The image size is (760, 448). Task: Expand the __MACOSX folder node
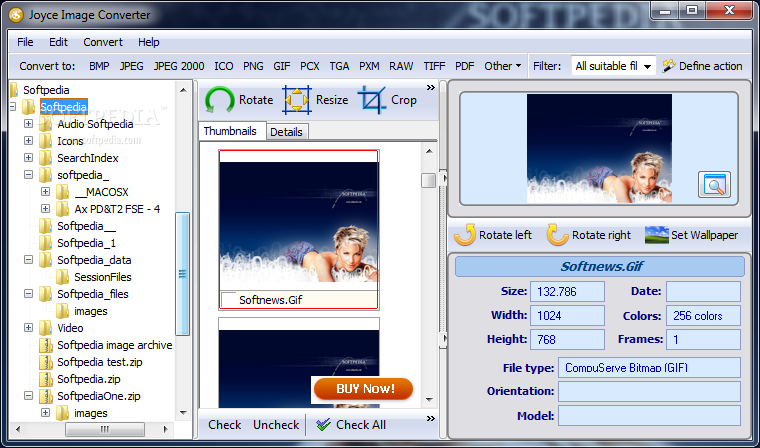tap(46, 192)
